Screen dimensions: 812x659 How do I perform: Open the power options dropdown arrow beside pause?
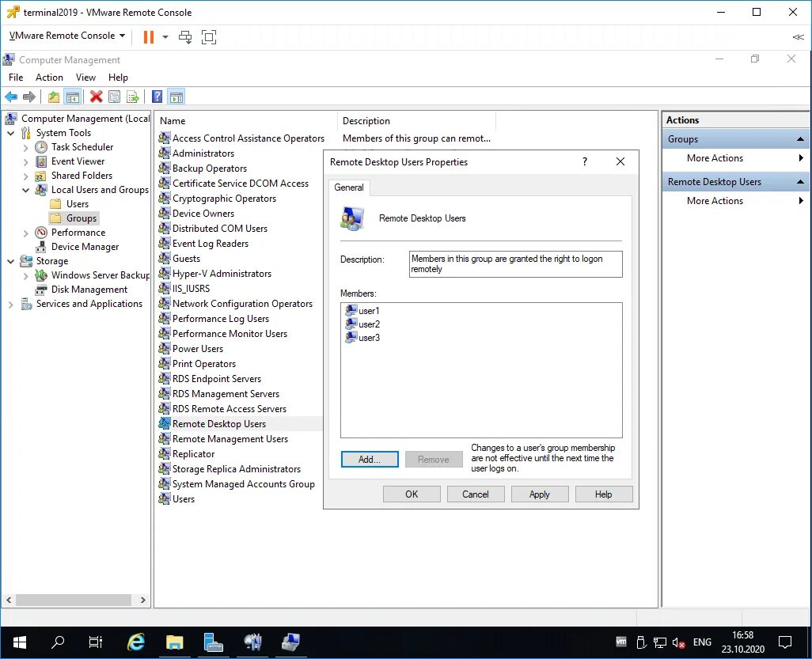165,36
